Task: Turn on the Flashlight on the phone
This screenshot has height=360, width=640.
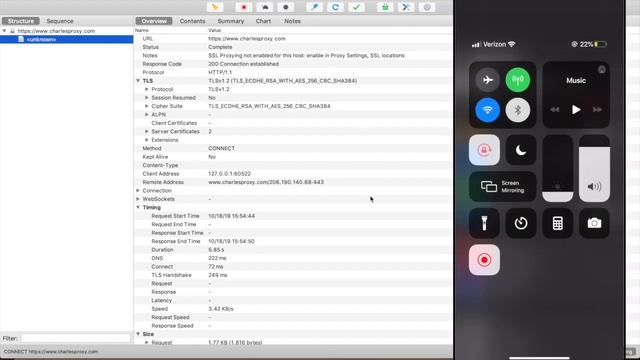Action: [x=484, y=223]
